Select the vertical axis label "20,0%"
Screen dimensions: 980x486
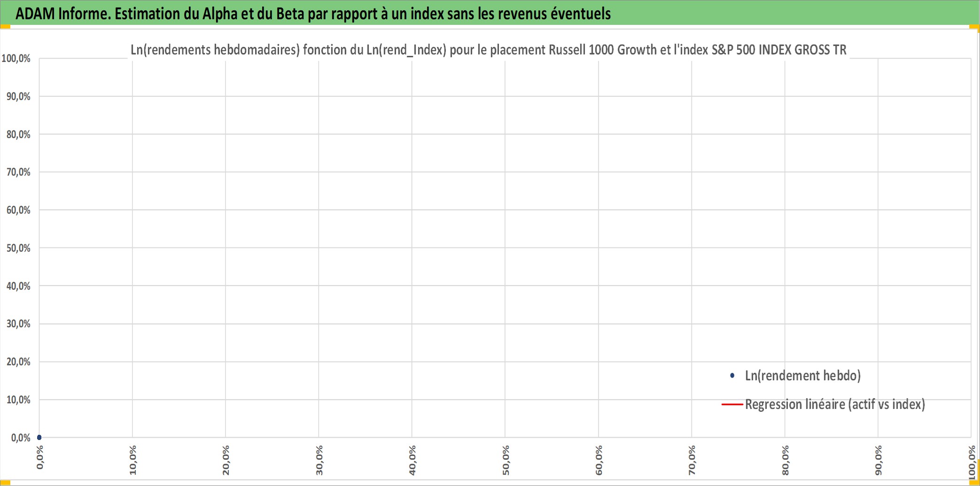click(x=18, y=362)
